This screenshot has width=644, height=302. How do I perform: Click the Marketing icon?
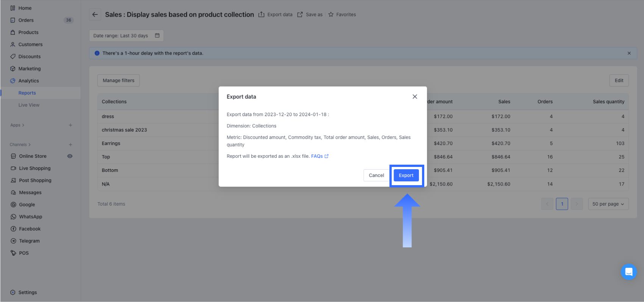[13, 69]
